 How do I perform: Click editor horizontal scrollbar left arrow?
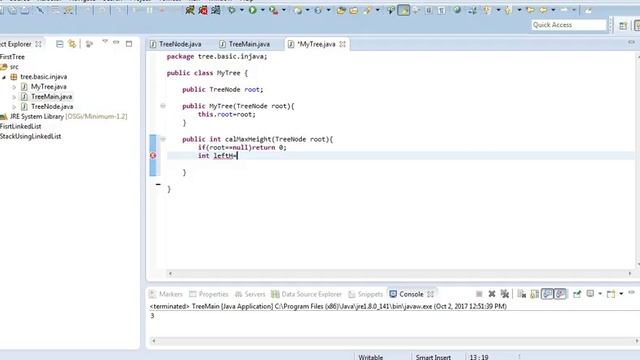point(170,273)
